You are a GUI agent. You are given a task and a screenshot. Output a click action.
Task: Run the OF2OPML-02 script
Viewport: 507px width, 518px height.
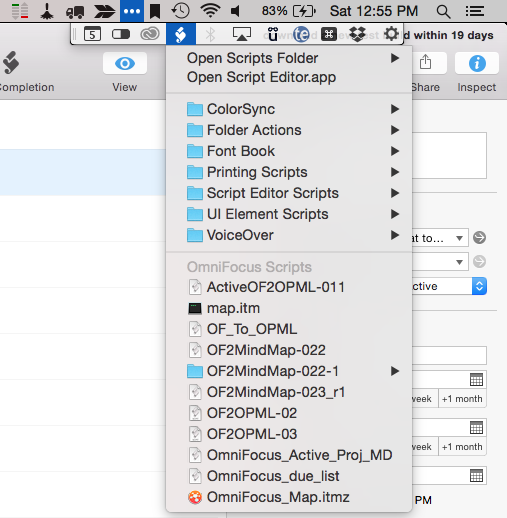tap(289, 413)
